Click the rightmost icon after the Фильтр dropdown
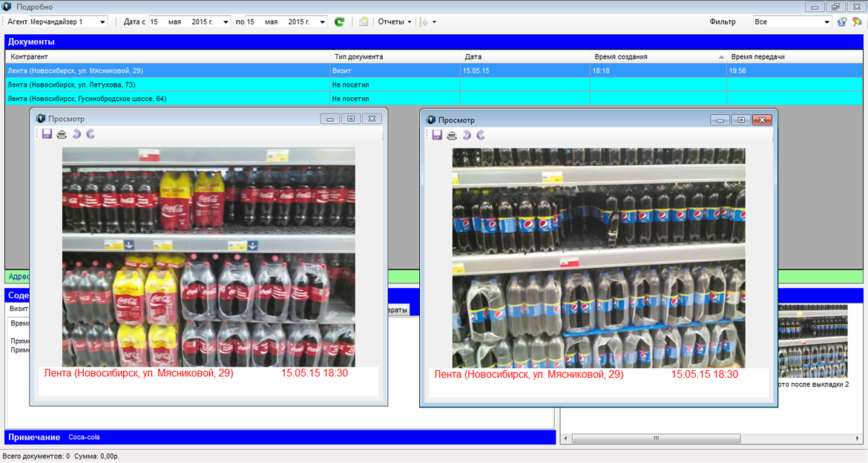This screenshot has width=868, height=463. (x=857, y=22)
